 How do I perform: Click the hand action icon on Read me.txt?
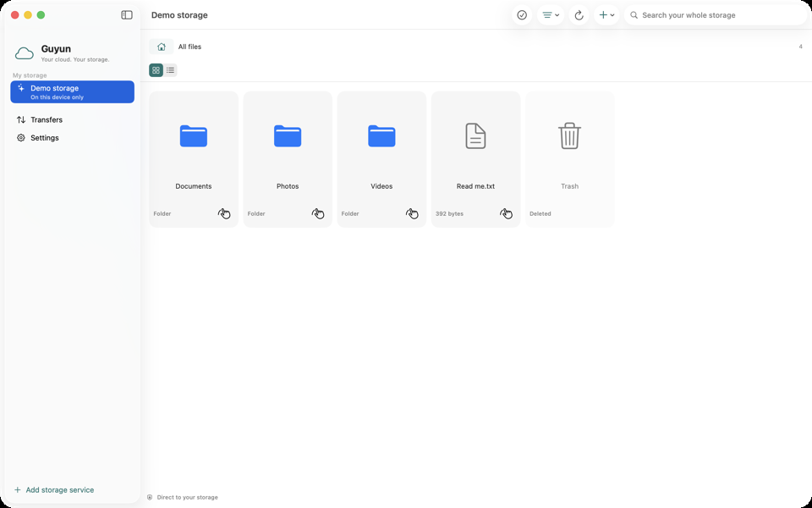coord(506,213)
